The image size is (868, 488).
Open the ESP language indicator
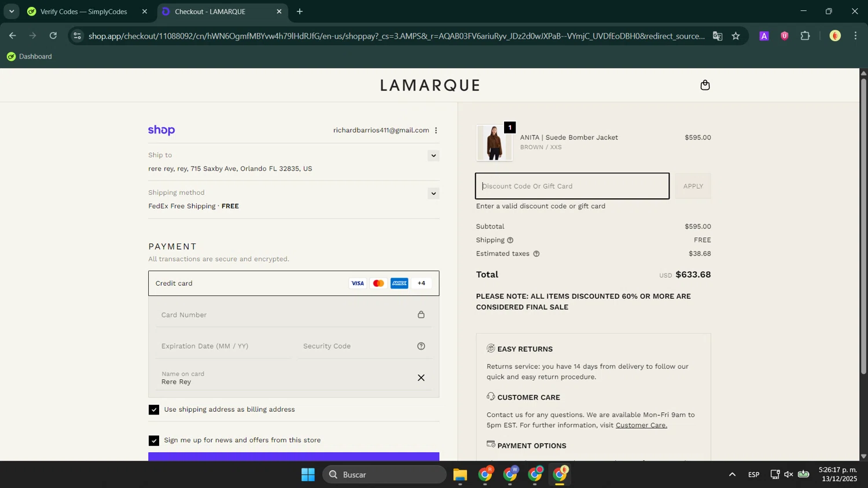pyautogui.click(x=753, y=475)
